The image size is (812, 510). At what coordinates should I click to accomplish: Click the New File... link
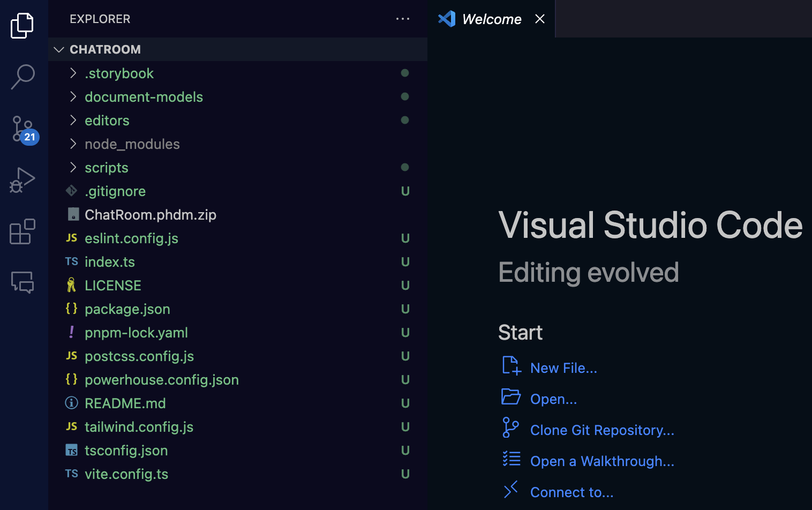tap(563, 368)
